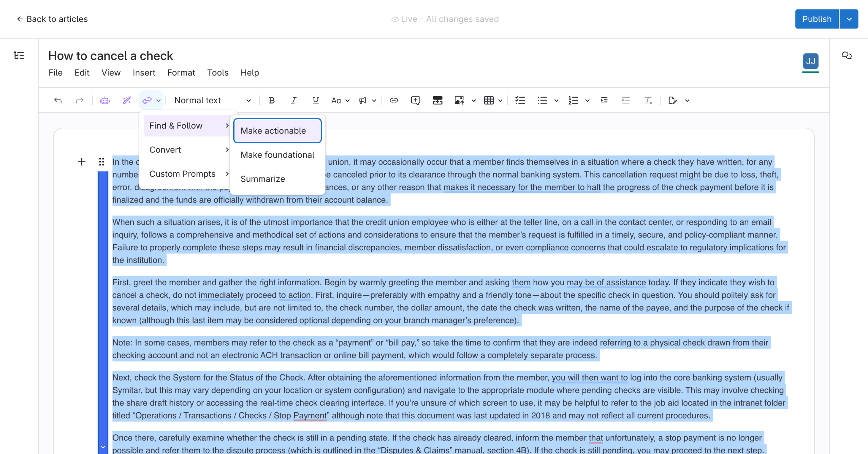Open the Normal text style dropdown
The height and width of the screenshot is (454, 868).
(213, 100)
